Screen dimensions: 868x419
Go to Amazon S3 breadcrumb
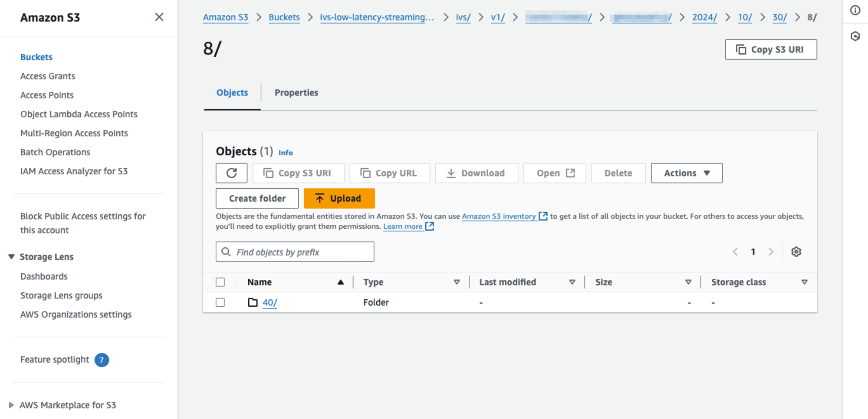coord(226,17)
